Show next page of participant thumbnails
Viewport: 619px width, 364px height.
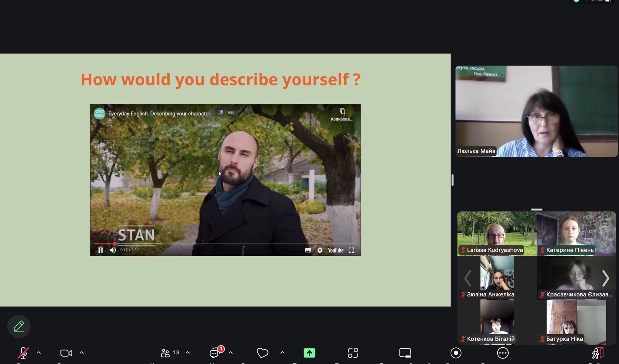pyautogui.click(x=605, y=278)
